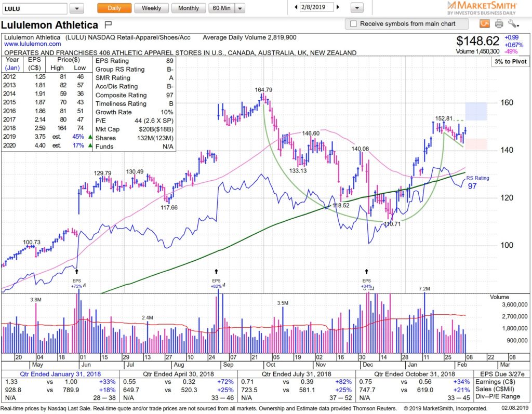532x414 pixels.
Task: Click the MarketSmith logo
Action: tap(482, 8)
